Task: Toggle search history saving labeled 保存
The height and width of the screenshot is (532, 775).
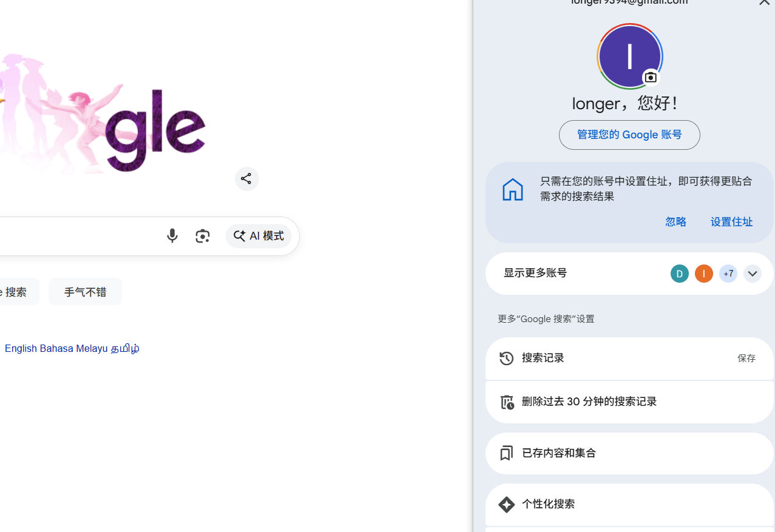Action: pyautogui.click(x=746, y=358)
